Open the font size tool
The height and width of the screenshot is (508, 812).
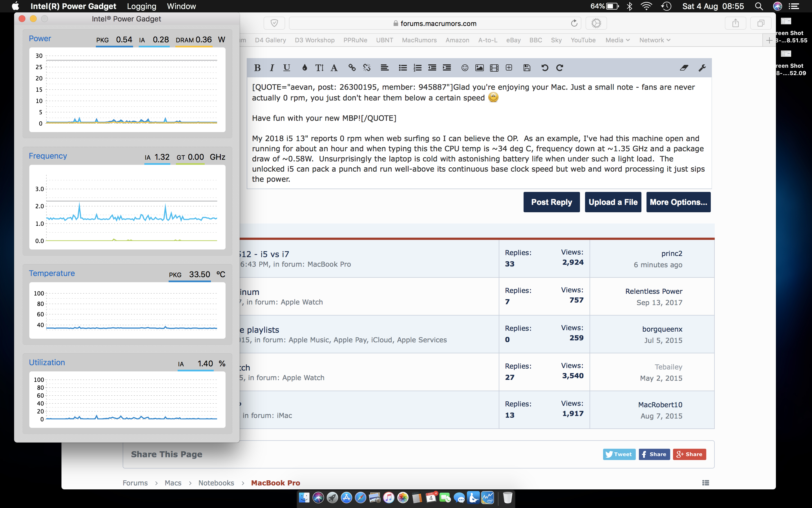319,68
